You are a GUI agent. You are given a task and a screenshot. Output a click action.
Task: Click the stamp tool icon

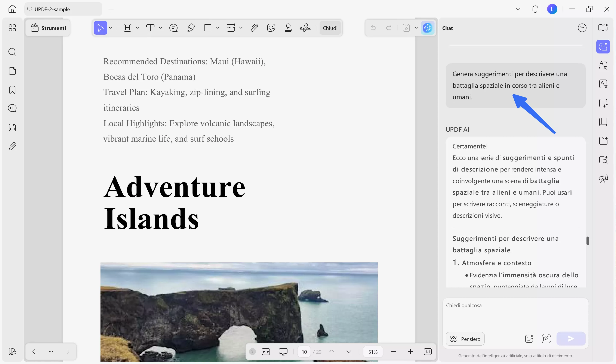[288, 28]
